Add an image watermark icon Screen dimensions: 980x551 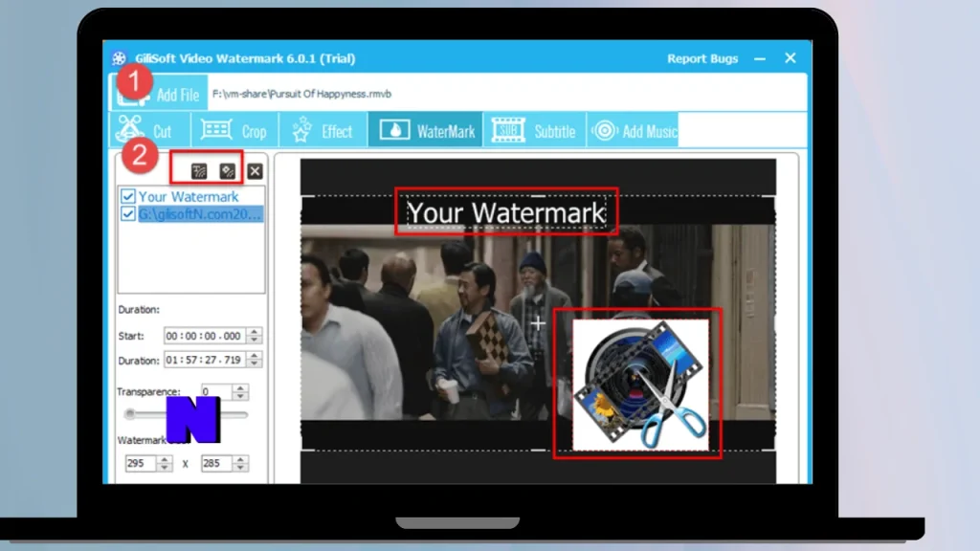click(227, 170)
